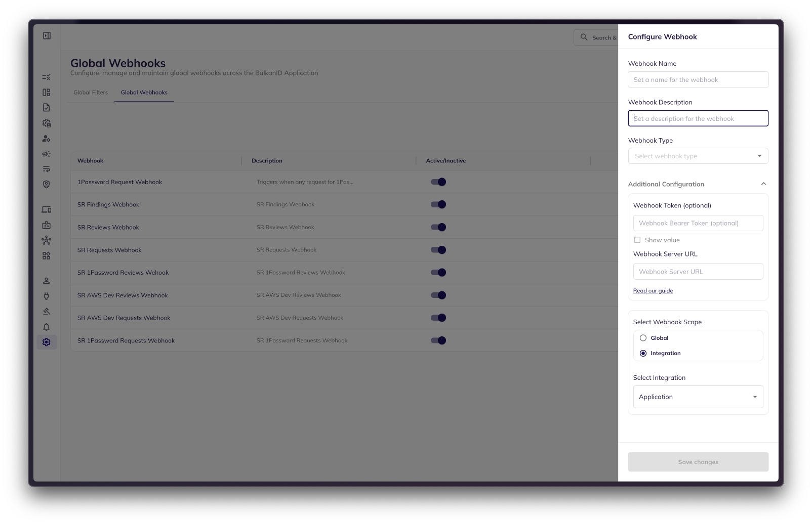
Task: Open the Select Integration Application dropdown
Action: tap(698, 397)
